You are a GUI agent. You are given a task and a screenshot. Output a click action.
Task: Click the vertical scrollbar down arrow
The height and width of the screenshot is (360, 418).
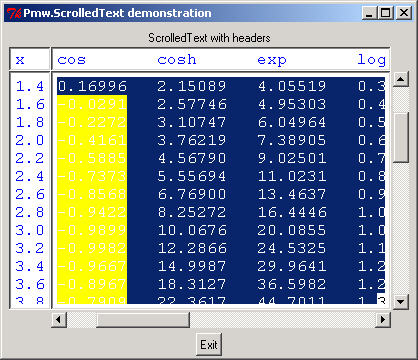pos(401,302)
